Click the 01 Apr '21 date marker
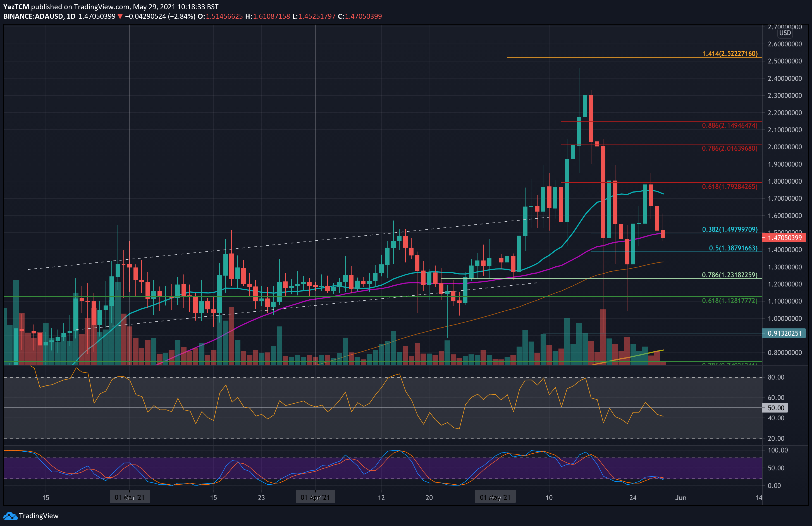812x526 pixels. point(315,497)
